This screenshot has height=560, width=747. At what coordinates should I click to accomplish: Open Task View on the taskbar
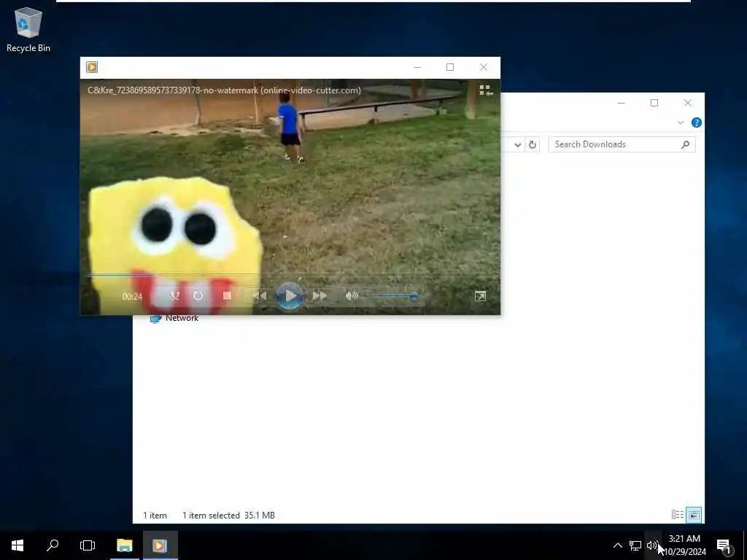click(x=88, y=545)
